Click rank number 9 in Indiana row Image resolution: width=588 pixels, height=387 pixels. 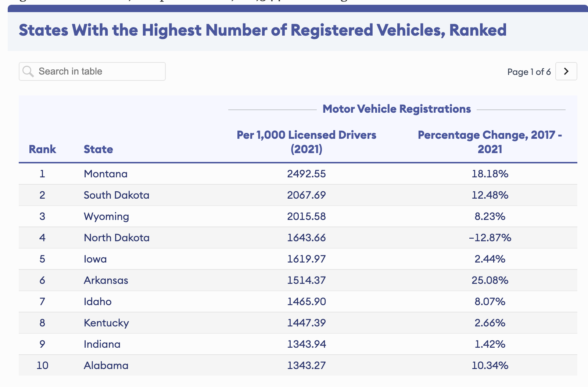[x=42, y=344]
